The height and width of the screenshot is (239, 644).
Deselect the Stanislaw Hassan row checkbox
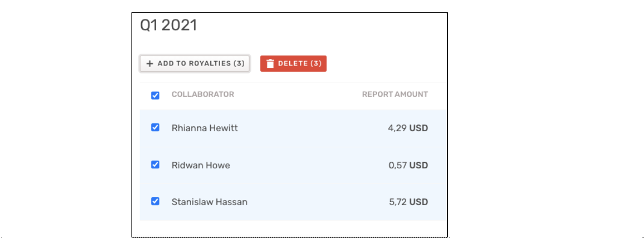(x=155, y=201)
